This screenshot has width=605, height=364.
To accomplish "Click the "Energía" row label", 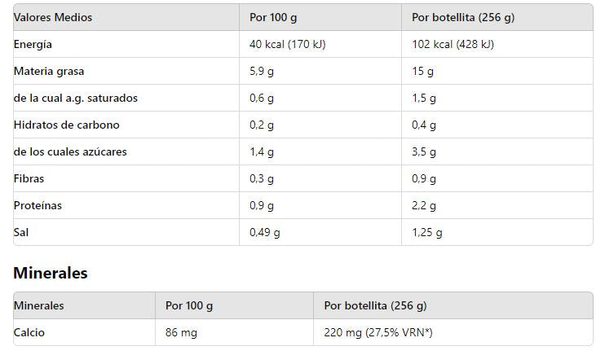I will (x=33, y=44).
